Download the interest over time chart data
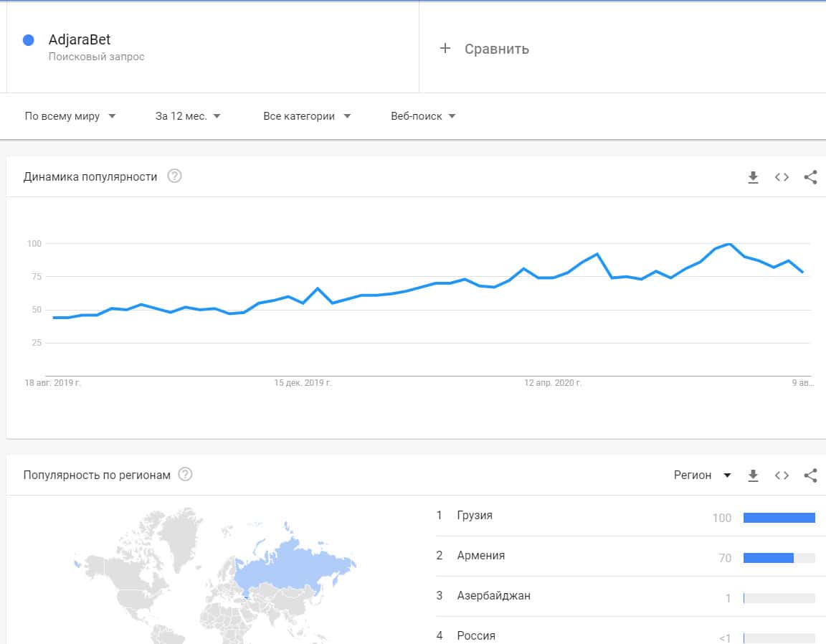 tap(753, 177)
